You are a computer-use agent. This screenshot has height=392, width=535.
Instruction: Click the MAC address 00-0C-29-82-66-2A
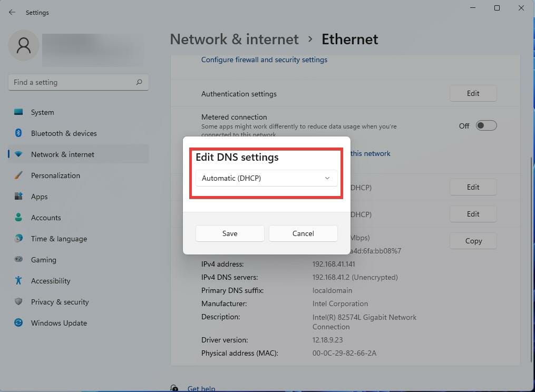(344, 353)
